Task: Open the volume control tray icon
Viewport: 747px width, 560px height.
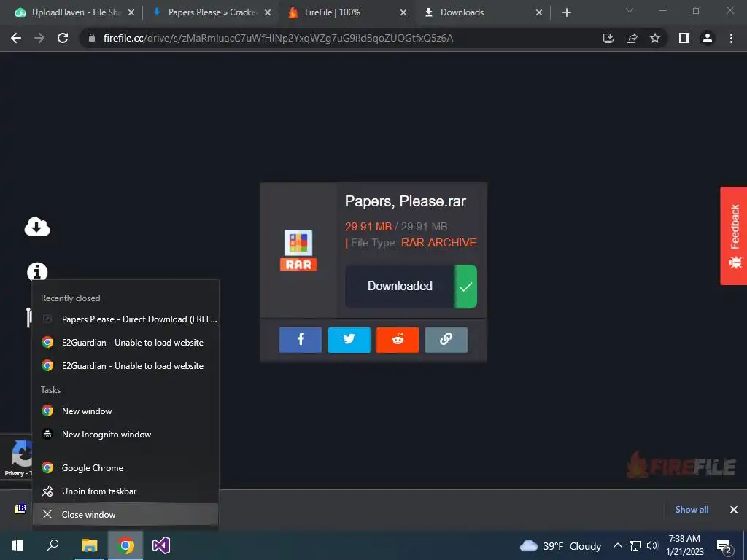Action: coord(652,545)
